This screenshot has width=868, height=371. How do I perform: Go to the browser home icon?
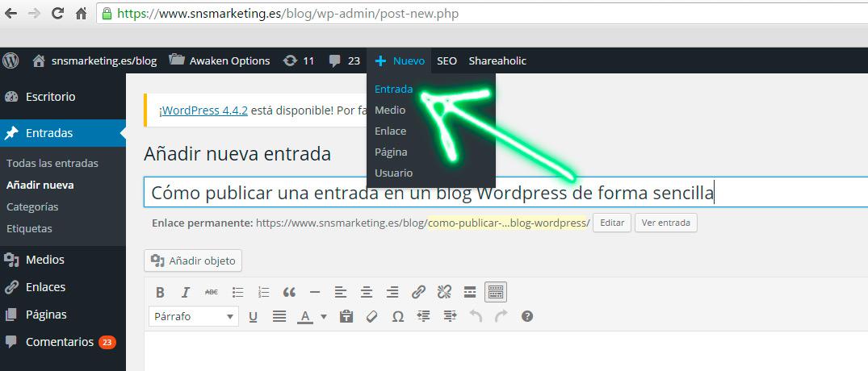coord(81,14)
